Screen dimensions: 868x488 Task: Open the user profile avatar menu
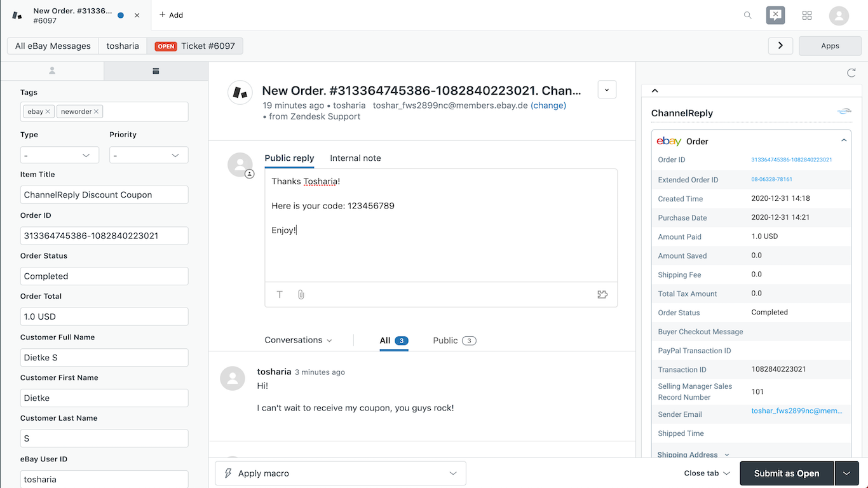[x=839, y=15]
